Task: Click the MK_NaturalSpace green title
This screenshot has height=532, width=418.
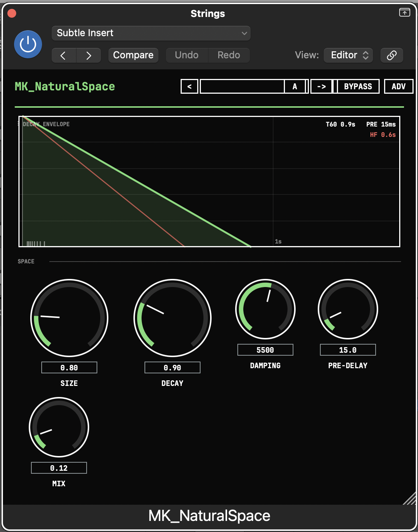Action: (x=65, y=86)
